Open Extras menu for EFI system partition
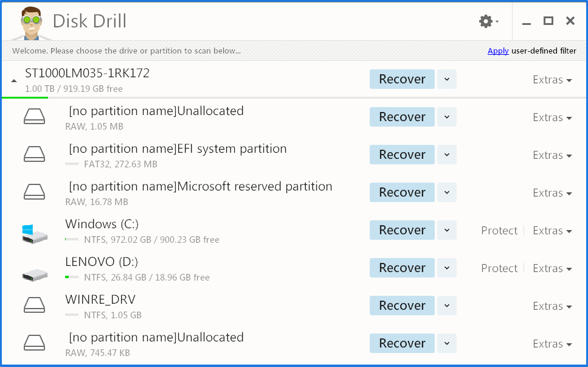 552,155
